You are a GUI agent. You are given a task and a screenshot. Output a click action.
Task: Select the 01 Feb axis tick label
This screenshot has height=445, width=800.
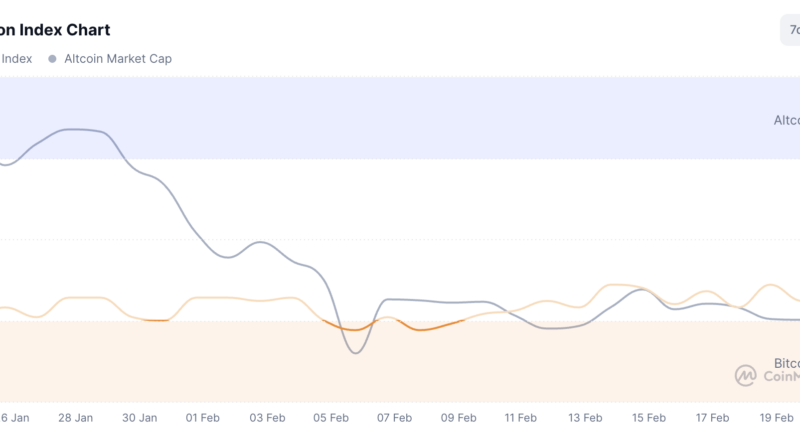(203, 417)
